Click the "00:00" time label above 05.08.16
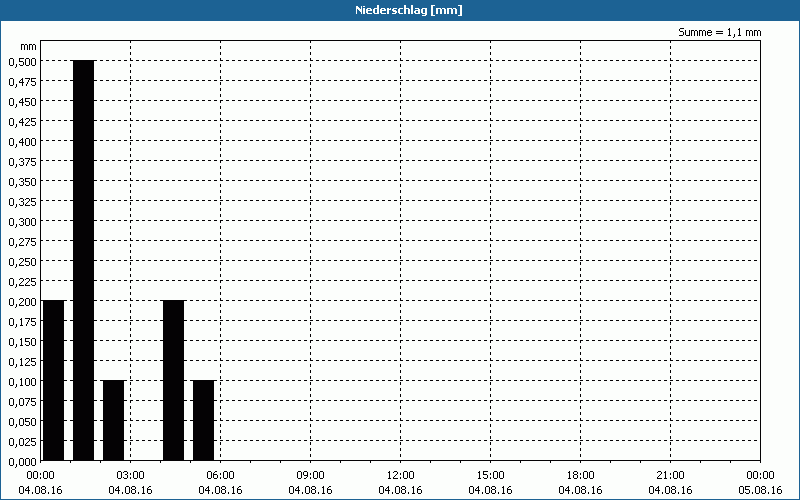 point(760,476)
